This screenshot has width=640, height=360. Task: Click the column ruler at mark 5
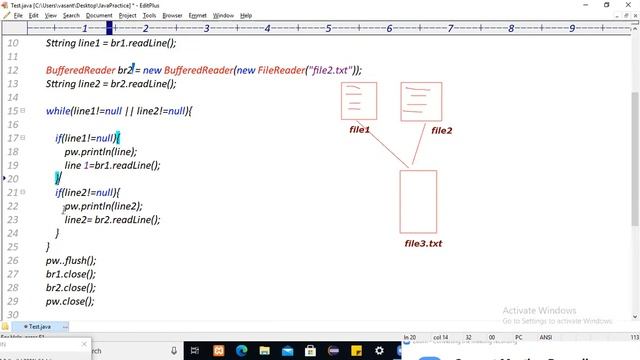tap(328, 28)
